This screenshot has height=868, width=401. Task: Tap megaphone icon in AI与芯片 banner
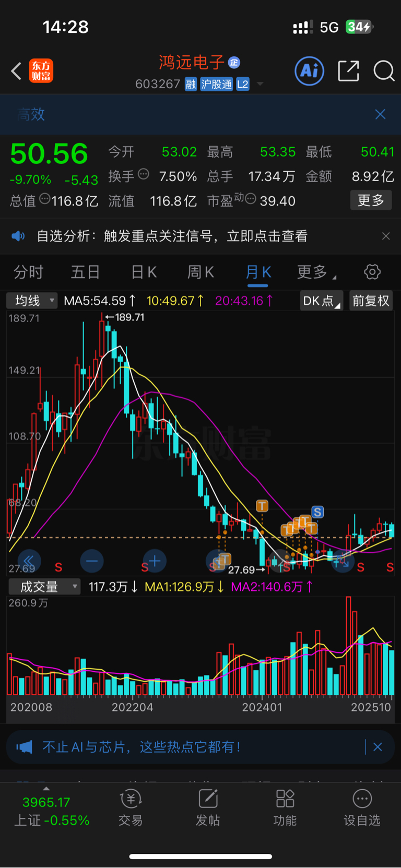pyautogui.click(x=24, y=747)
